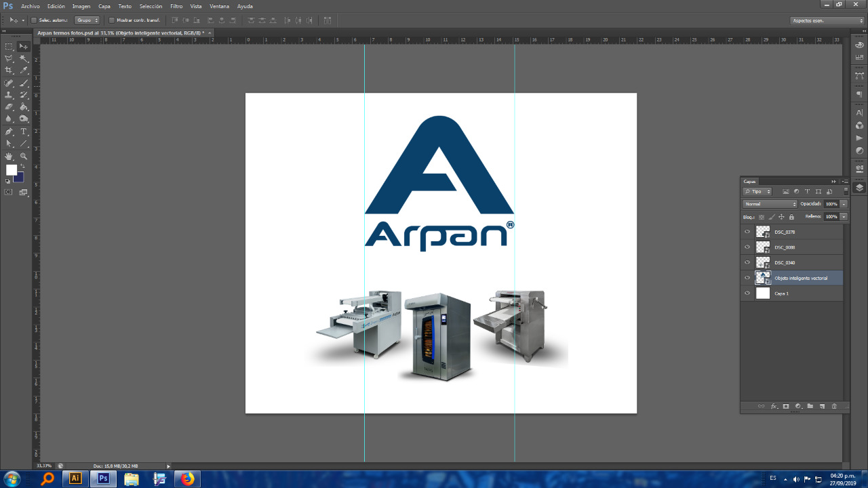This screenshot has width=868, height=488.
Task: Select the Polygonal Lasso tool
Action: 9,58
